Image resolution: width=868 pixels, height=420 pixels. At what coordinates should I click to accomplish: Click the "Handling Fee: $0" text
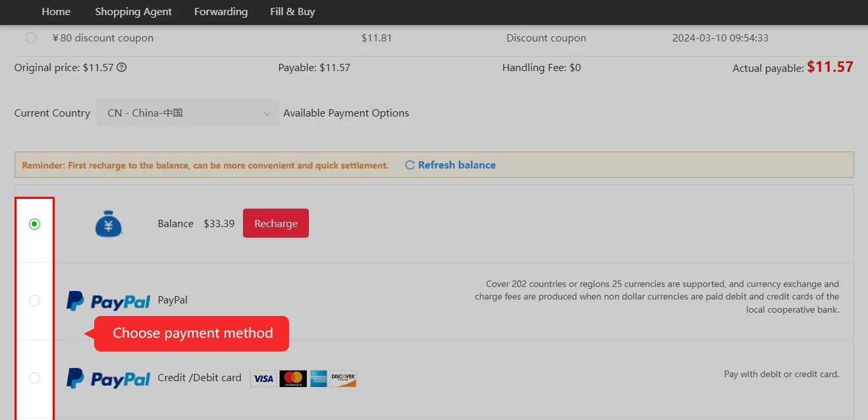click(x=541, y=68)
